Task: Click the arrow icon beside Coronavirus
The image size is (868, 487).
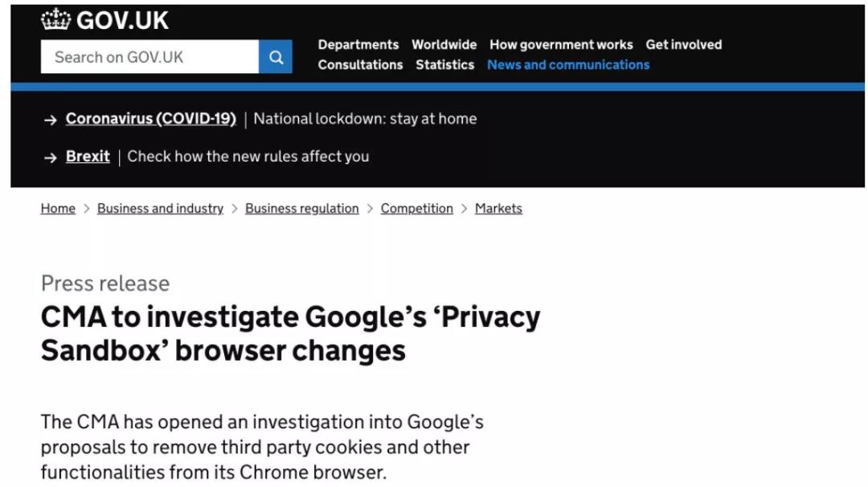Action: (51, 120)
